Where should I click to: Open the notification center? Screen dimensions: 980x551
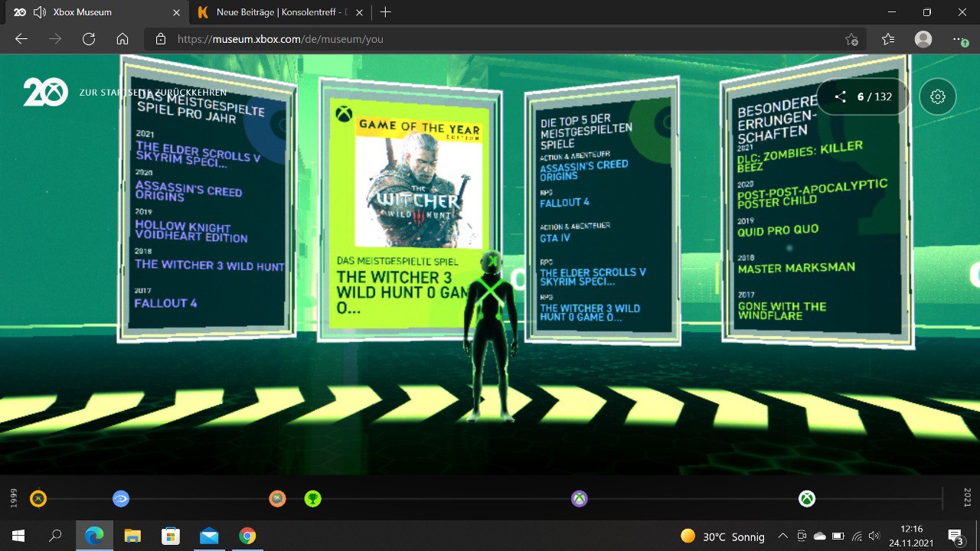(x=956, y=536)
